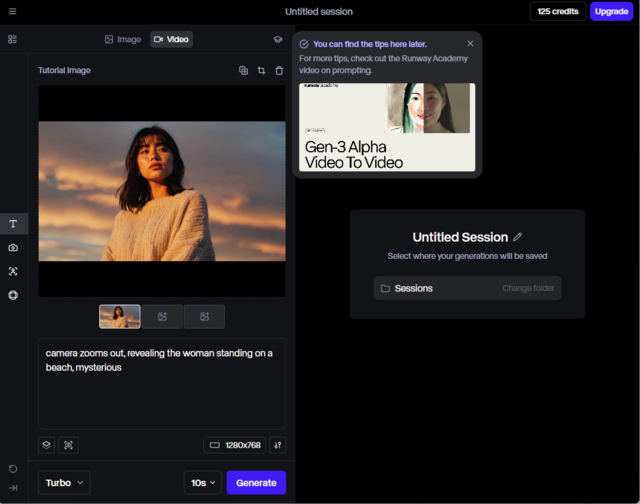Expand the Turbo model dropdown
This screenshot has height=504, width=640.
[x=64, y=483]
